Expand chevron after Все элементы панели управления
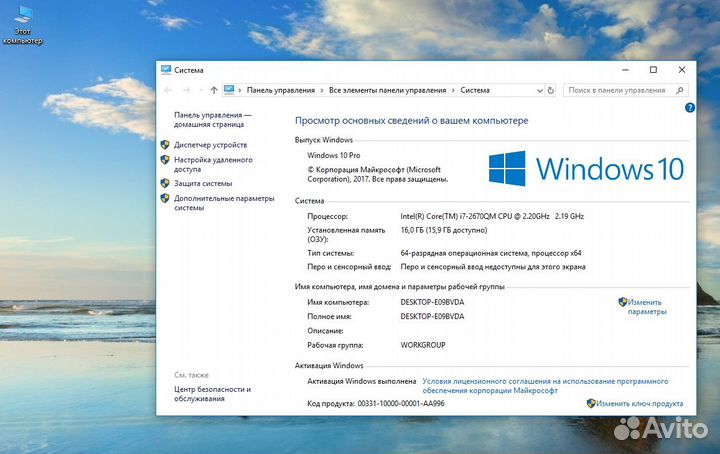This screenshot has width=720, height=454. point(453,90)
